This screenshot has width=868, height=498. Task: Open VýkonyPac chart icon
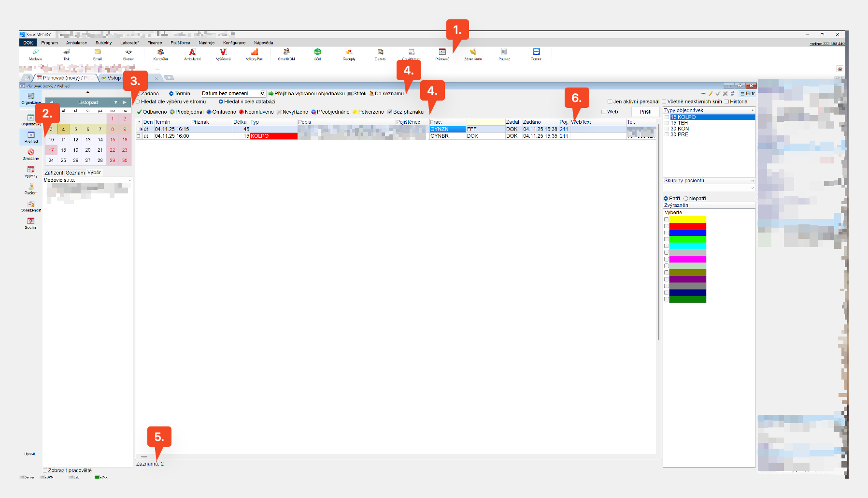[x=254, y=54]
